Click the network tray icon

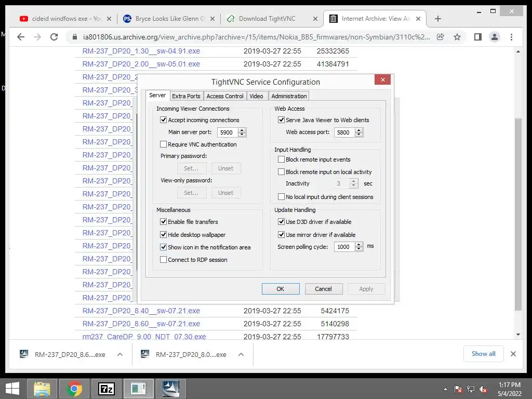(x=471, y=389)
